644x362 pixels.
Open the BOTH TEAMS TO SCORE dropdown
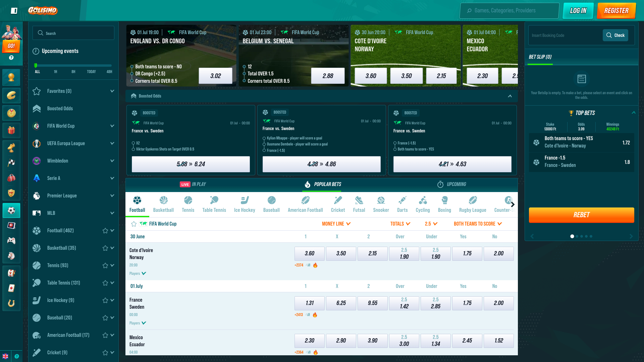[478, 224]
